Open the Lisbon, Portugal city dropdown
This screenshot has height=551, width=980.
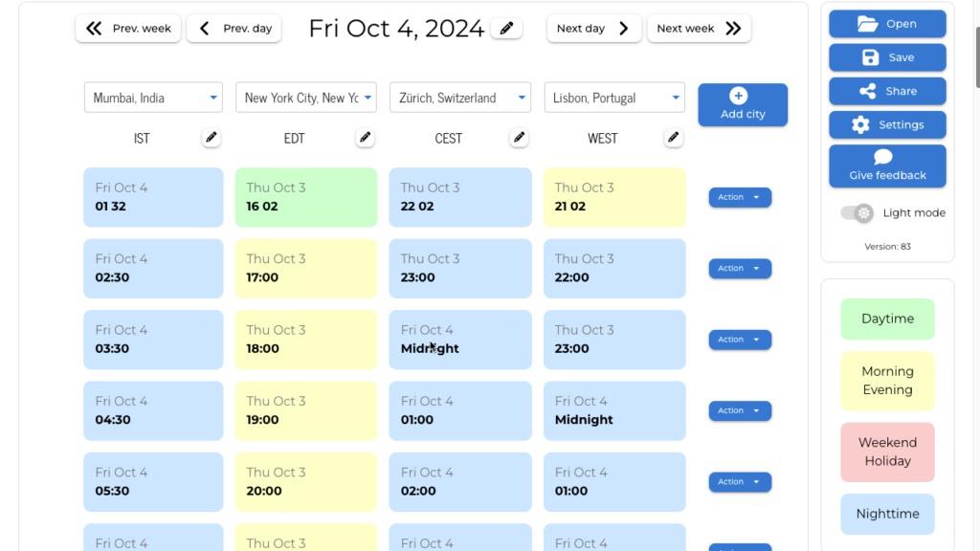coord(613,97)
